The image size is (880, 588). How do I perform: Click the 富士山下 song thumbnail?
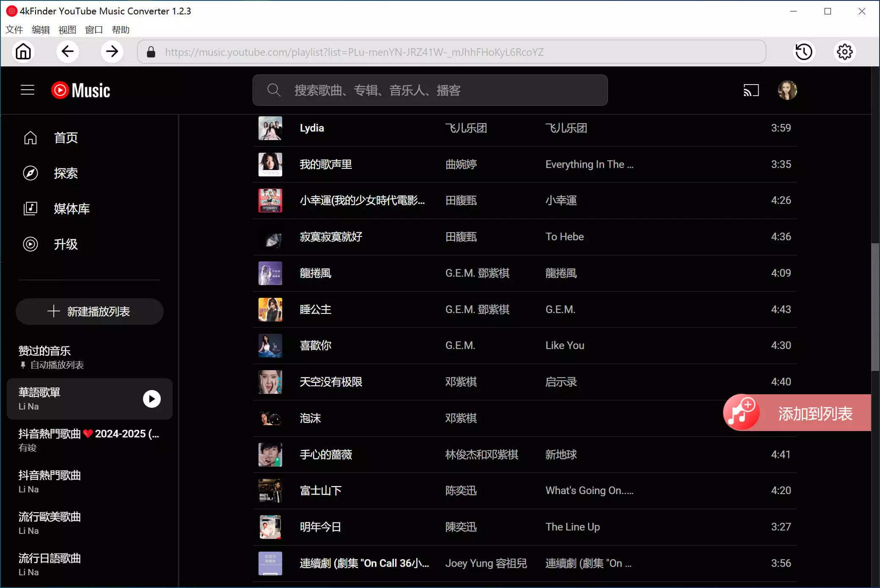pyautogui.click(x=270, y=491)
